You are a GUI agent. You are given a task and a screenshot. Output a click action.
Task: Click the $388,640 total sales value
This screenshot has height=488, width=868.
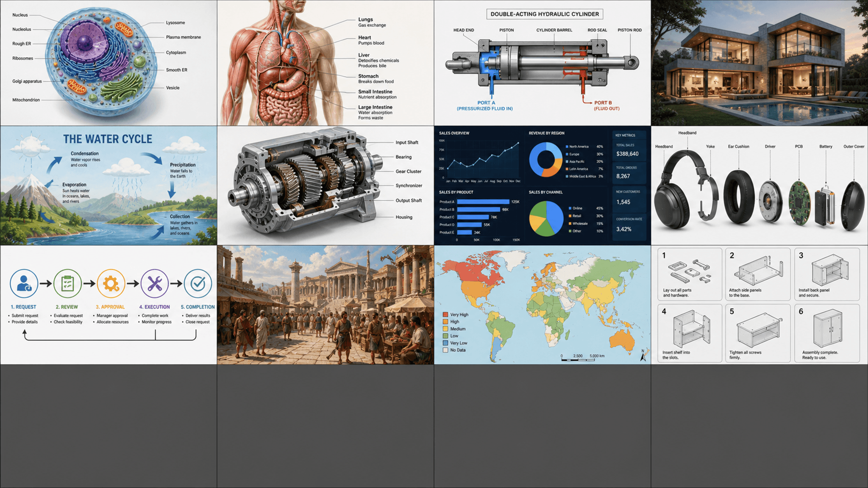[x=627, y=154]
